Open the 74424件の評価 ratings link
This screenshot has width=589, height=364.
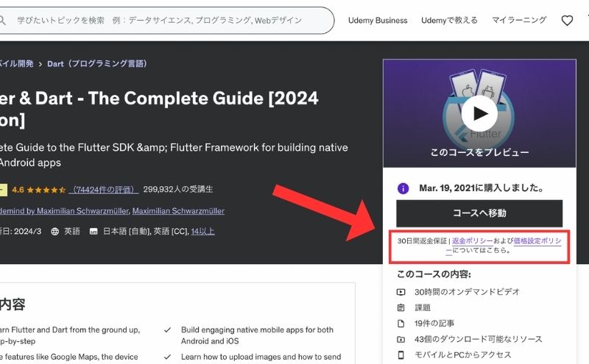[104, 190]
